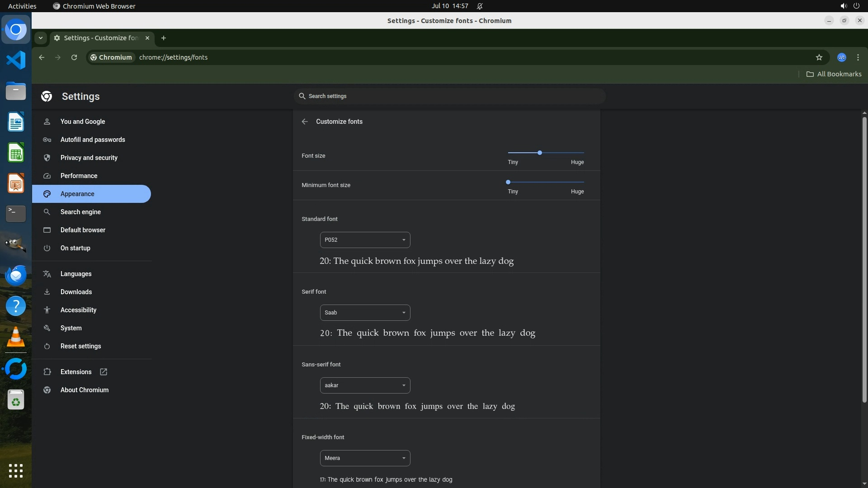Open the Serif font Saab dropdown
This screenshot has height=488, width=868.
365,313
